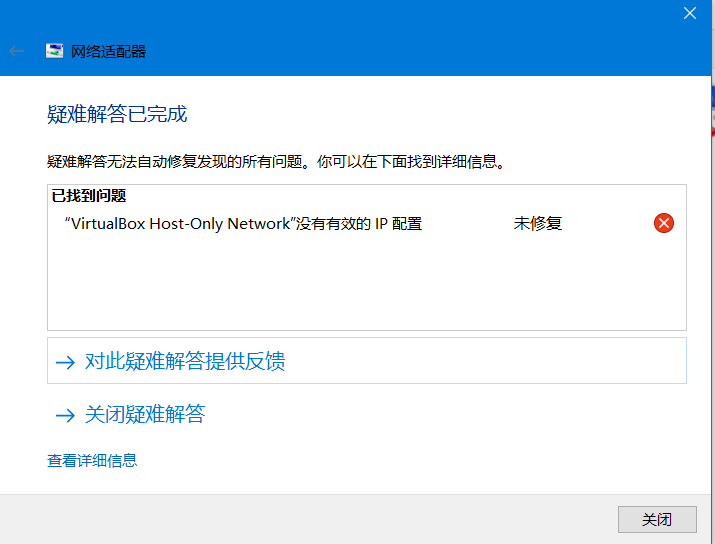The image size is (715, 544).
Task: Click the 未修复 status text
Action: tap(538, 223)
